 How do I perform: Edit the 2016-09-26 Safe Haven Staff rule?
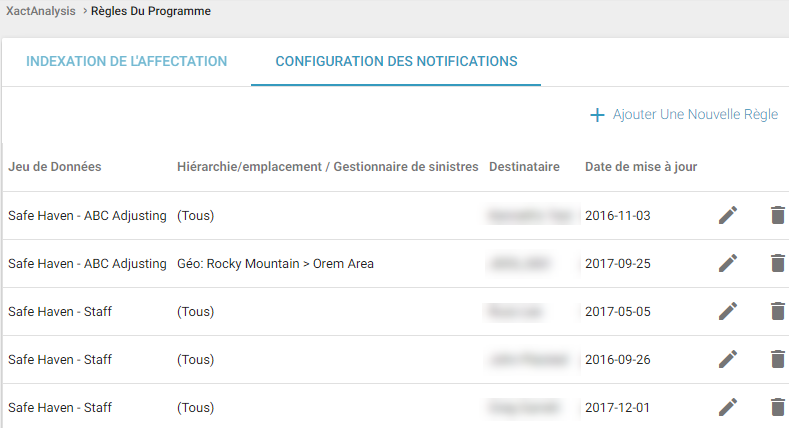tap(728, 359)
